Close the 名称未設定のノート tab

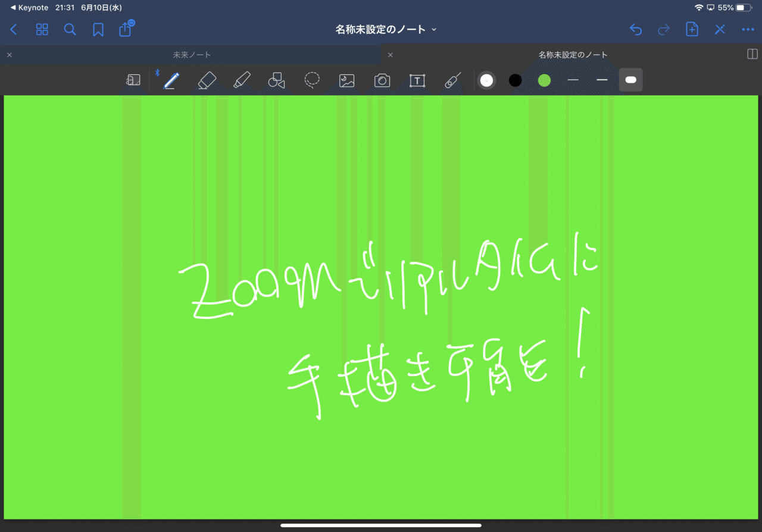391,55
